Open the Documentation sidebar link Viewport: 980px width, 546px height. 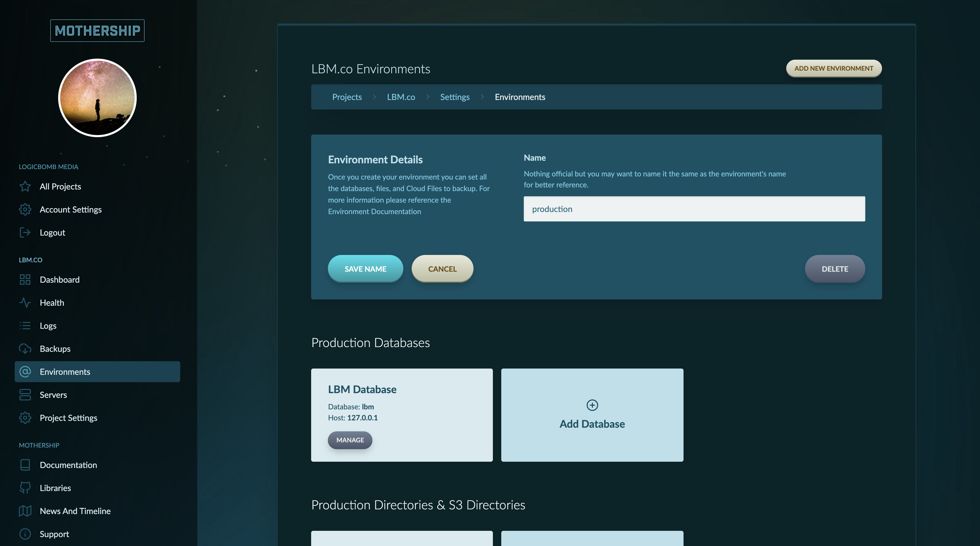(97, 465)
